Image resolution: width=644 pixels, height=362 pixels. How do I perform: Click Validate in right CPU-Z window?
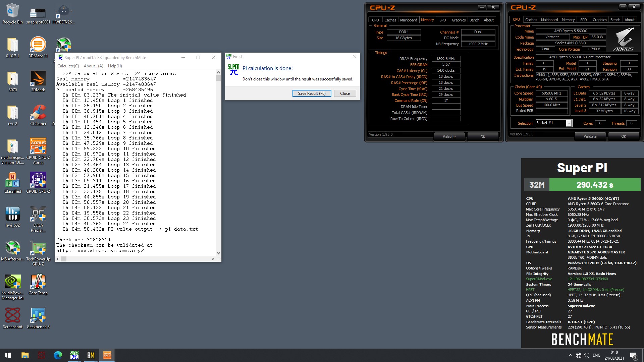[x=590, y=136]
